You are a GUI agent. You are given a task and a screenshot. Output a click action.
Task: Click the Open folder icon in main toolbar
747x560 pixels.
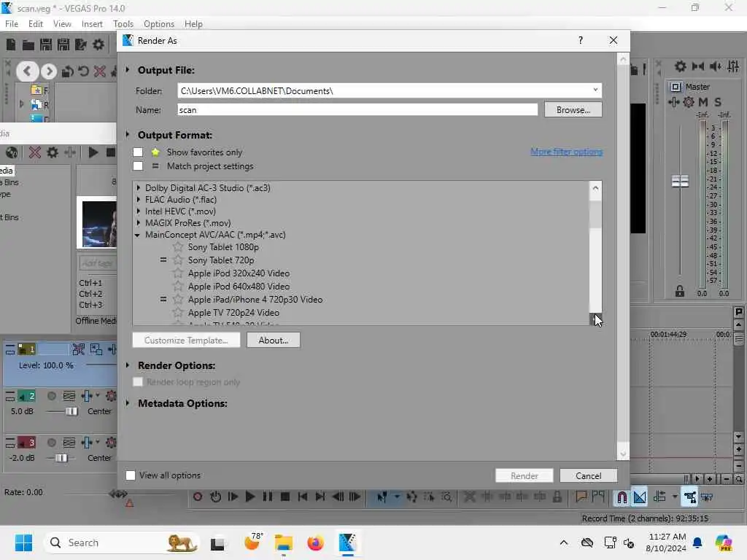point(28,45)
